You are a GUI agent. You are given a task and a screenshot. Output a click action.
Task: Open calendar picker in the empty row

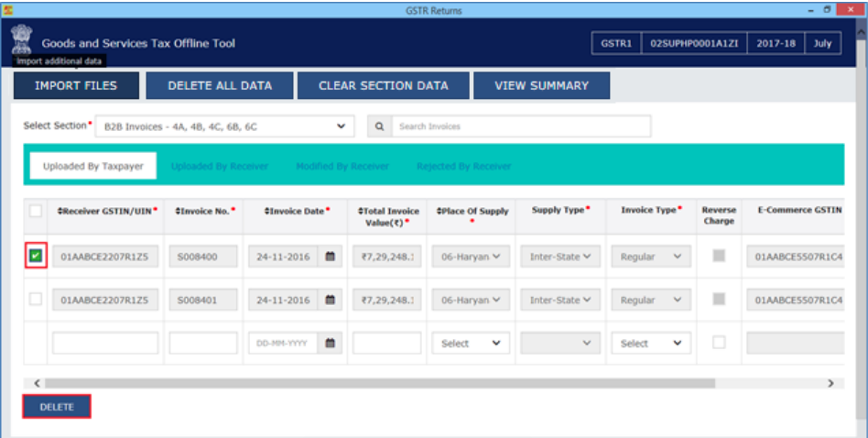tap(330, 343)
